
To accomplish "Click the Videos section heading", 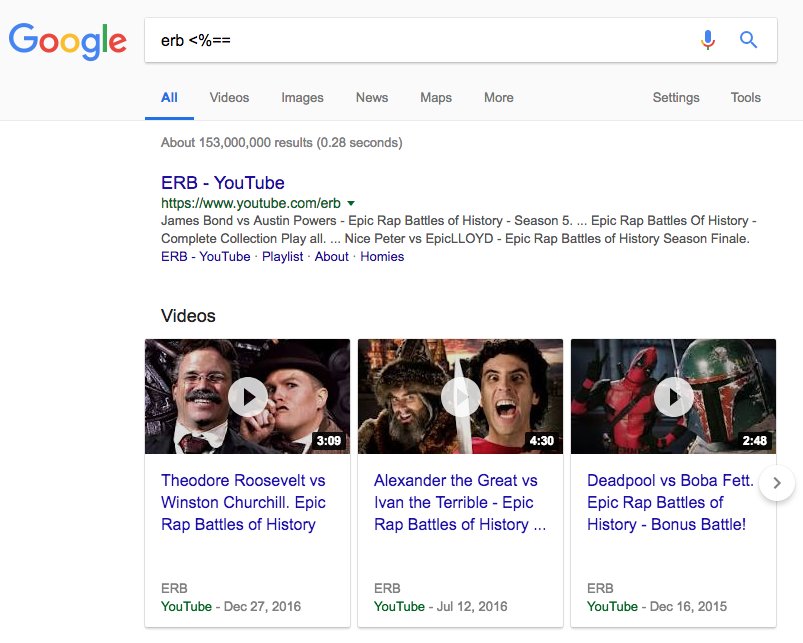I will pyautogui.click(x=188, y=316).
